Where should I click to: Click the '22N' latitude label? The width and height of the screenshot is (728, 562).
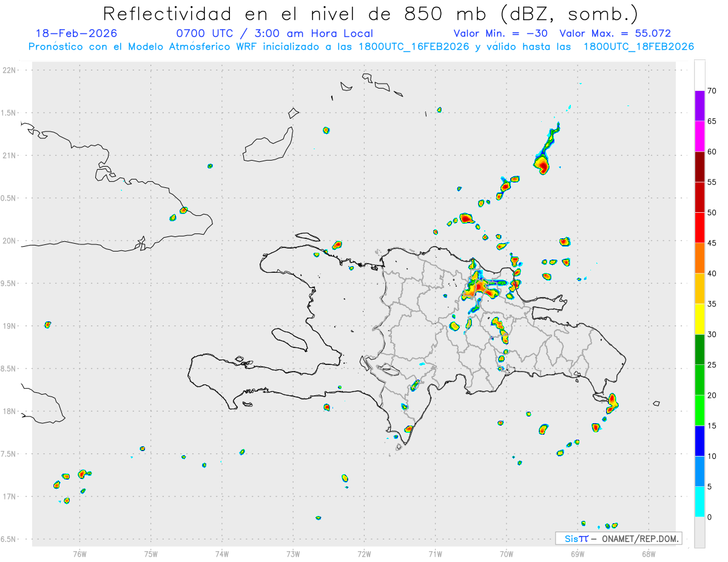10,70
